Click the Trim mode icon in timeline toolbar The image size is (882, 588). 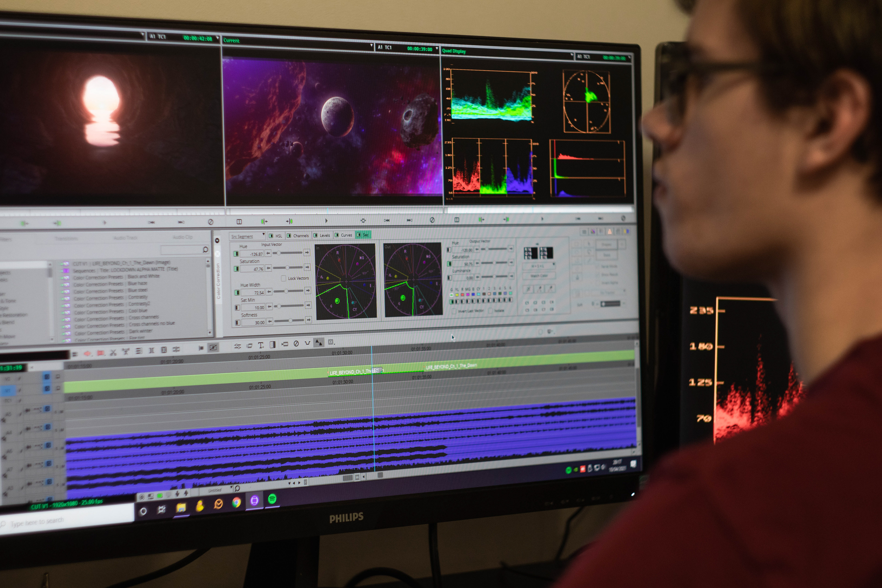click(x=176, y=350)
